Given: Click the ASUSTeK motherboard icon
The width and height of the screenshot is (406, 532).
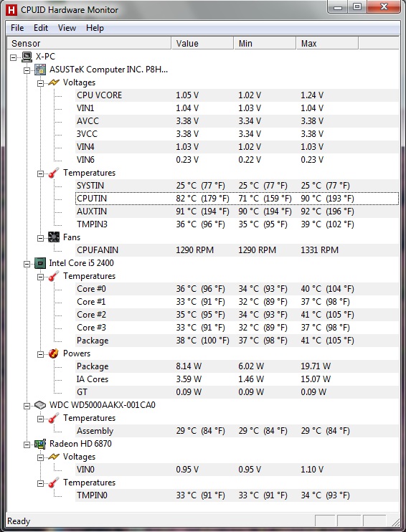Looking at the screenshot, I should pyautogui.click(x=40, y=70).
